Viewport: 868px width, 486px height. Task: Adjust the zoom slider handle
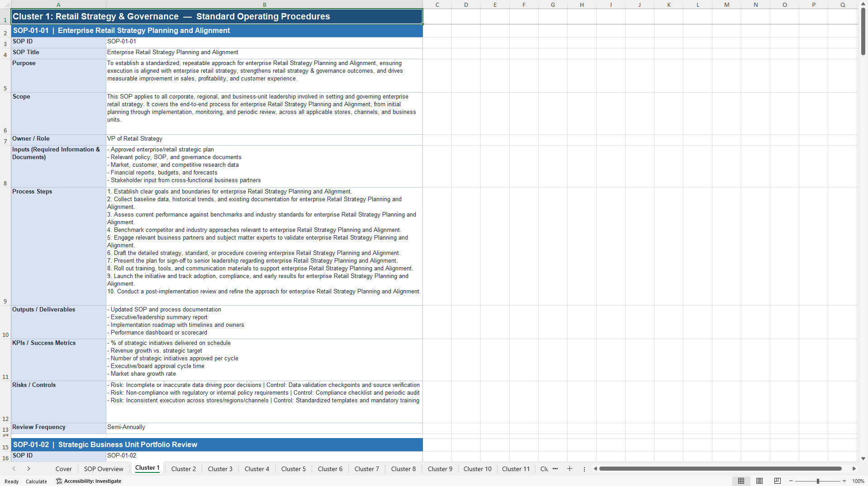[x=818, y=481]
